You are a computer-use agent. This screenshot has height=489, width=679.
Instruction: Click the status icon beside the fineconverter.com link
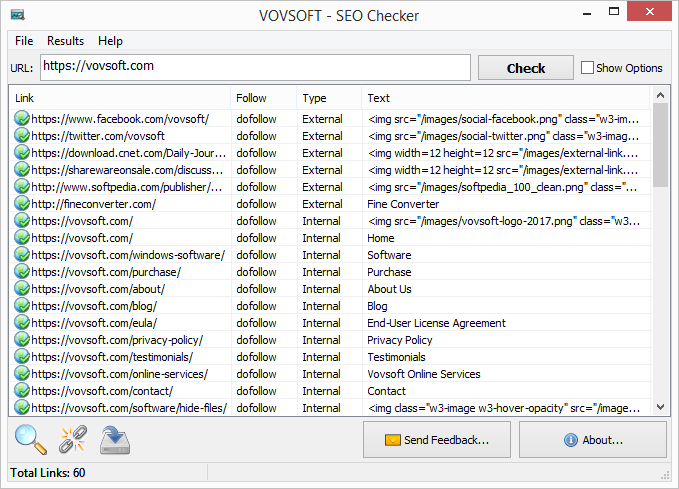click(22, 203)
